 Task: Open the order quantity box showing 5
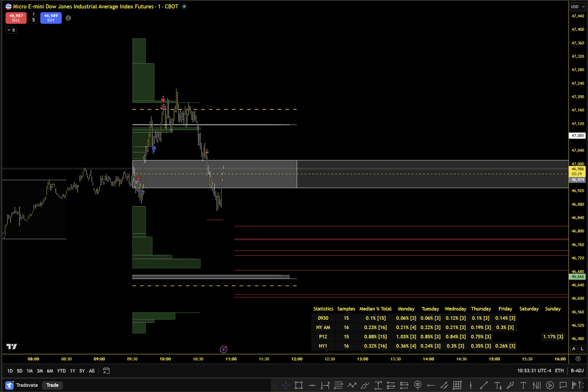(x=33, y=20)
